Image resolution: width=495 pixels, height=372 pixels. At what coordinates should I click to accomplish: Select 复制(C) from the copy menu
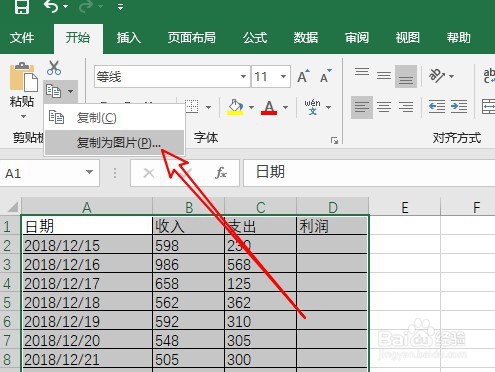point(114,118)
